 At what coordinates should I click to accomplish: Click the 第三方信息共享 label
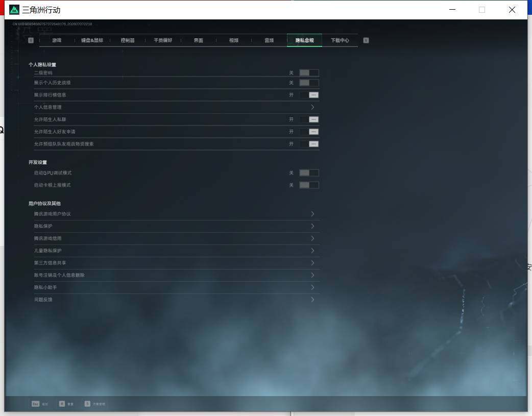[50, 263]
